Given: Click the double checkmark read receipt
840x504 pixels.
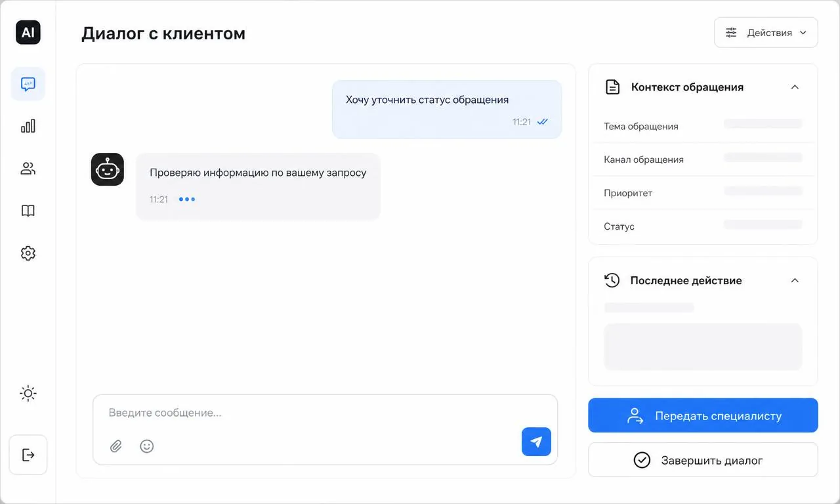Looking at the screenshot, I should pos(542,122).
